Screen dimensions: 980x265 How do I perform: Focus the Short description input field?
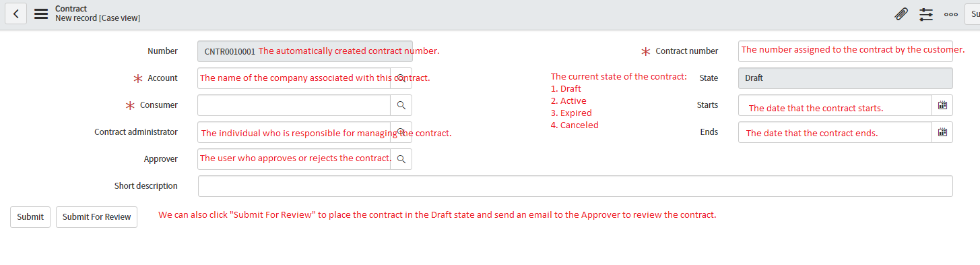click(575, 186)
